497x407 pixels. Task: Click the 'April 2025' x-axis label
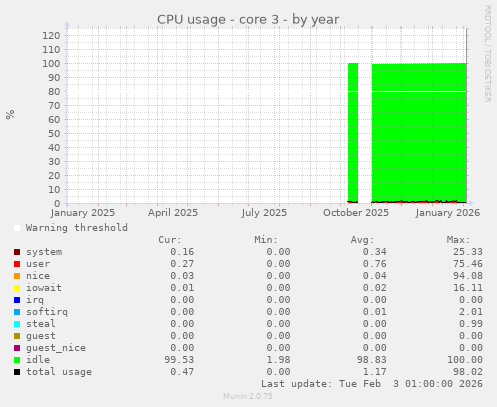pos(173,213)
